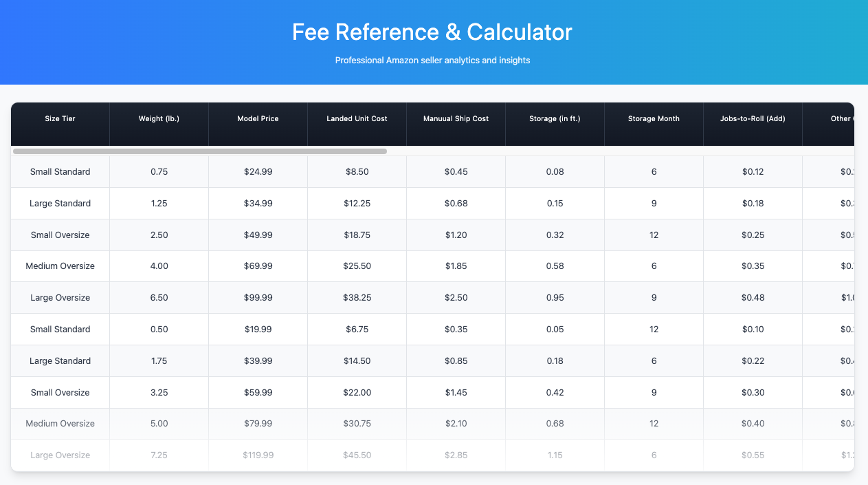Click the Fee Reference & Calculator title

[432, 32]
